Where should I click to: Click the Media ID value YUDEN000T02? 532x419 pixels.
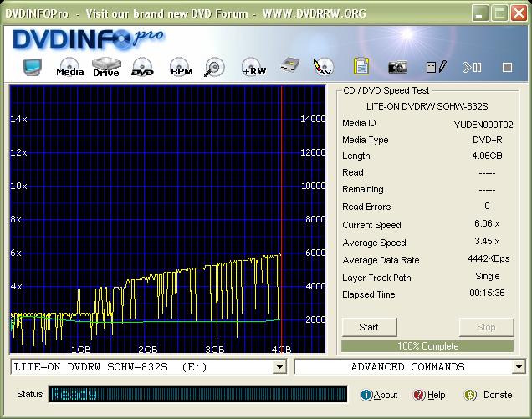tap(483, 125)
